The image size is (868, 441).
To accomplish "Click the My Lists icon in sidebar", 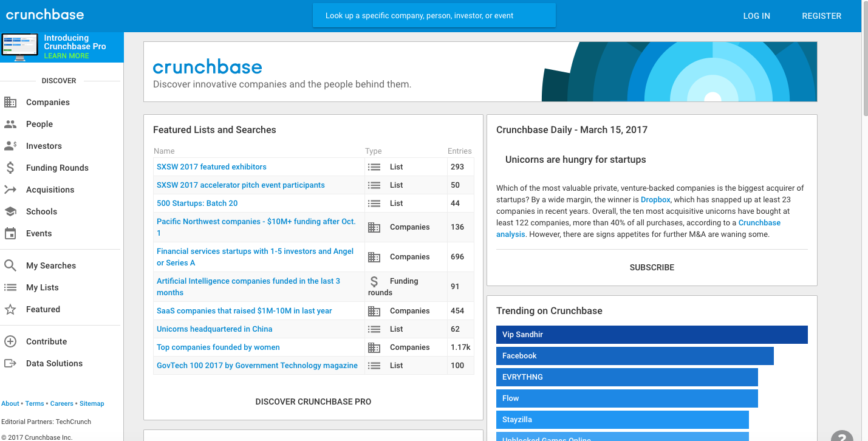I will tap(10, 287).
